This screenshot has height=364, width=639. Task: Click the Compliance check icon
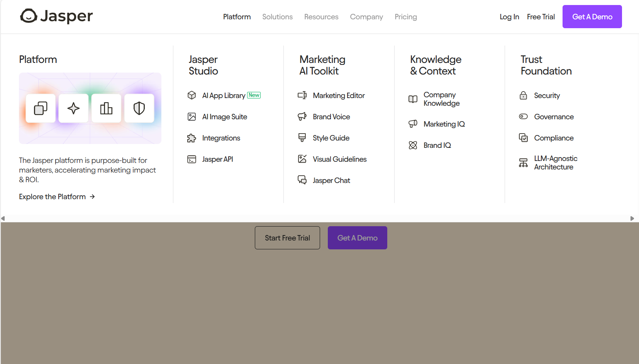click(523, 138)
